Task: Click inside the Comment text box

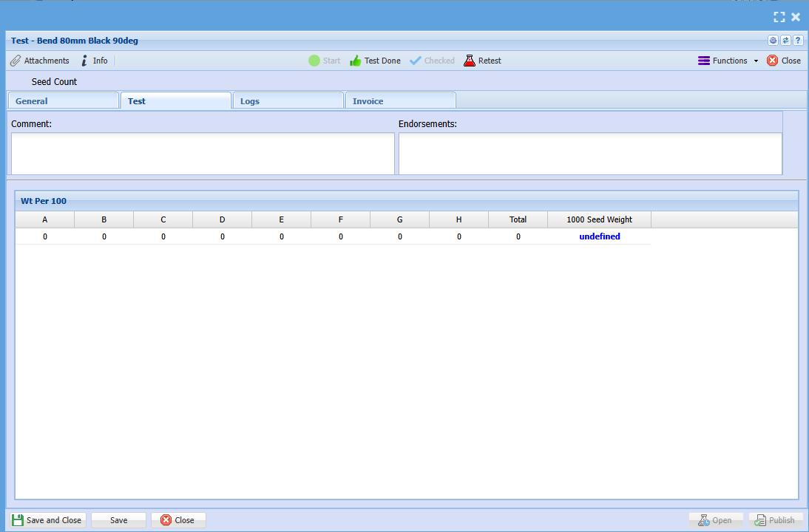Action: pyautogui.click(x=203, y=154)
